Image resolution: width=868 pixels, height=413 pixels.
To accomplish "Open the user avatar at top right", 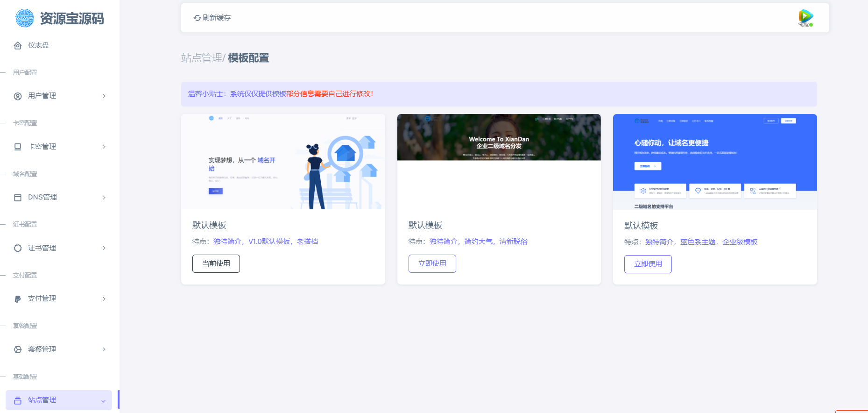I will (x=805, y=18).
